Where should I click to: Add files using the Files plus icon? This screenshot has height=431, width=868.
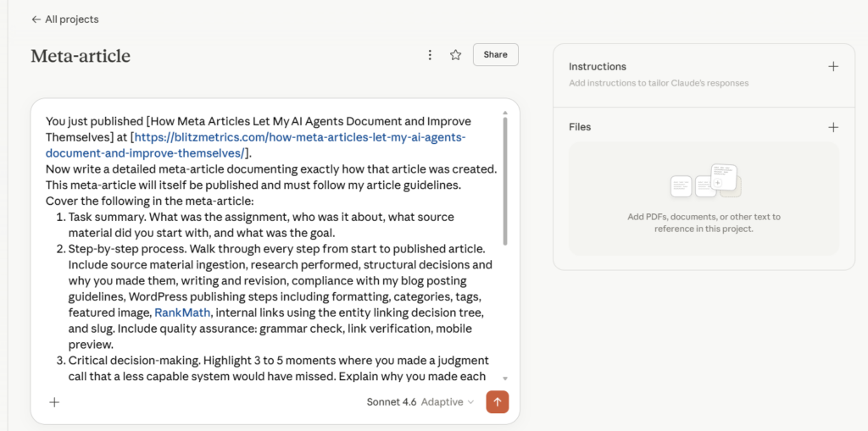pyautogui.click(x=832, y=127)
